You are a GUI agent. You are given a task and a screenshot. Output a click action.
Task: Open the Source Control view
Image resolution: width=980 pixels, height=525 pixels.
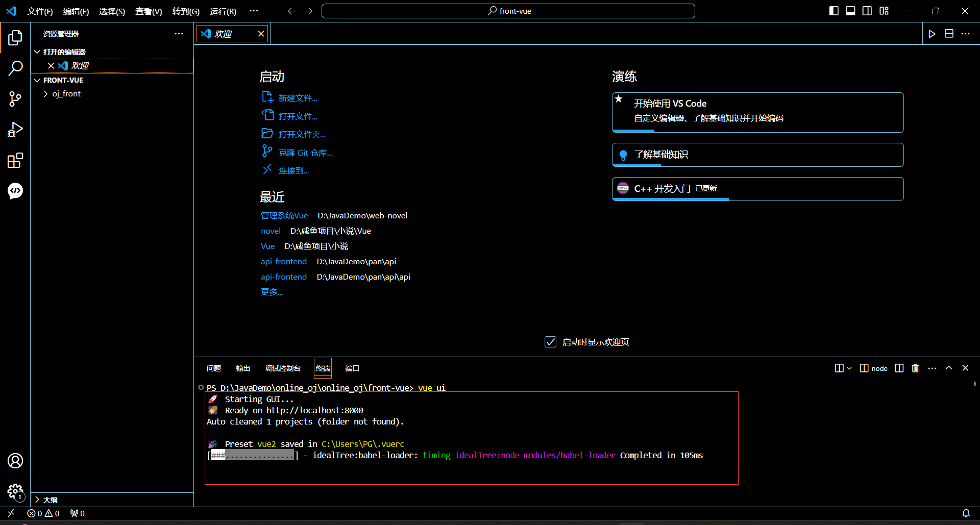coord(15,99)
